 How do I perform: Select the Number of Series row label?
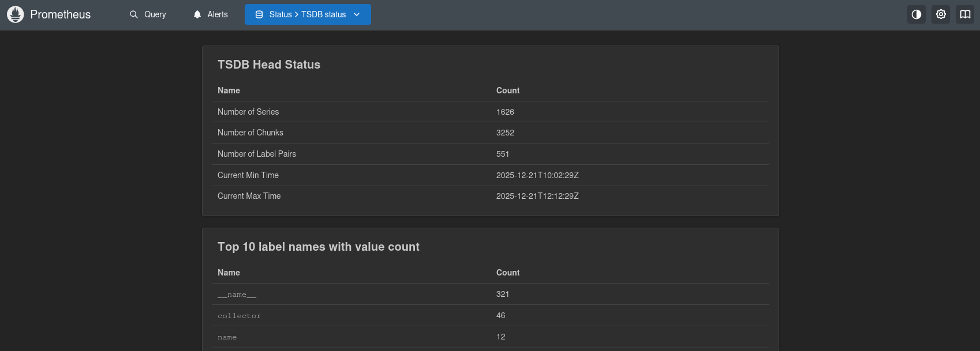(x=248, y=112)
